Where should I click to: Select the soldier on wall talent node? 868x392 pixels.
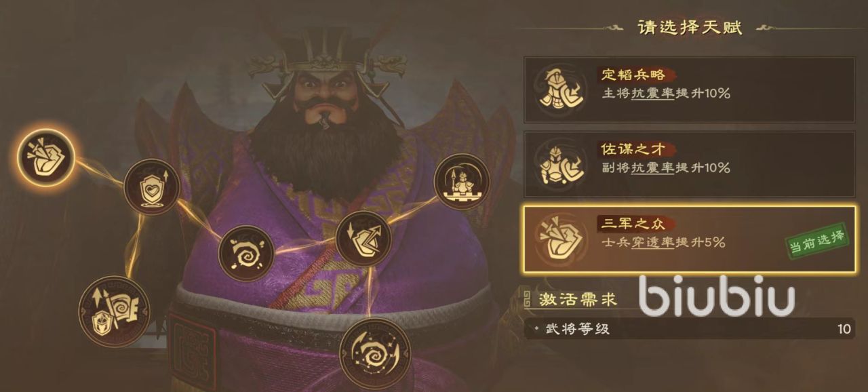[462, 181]
